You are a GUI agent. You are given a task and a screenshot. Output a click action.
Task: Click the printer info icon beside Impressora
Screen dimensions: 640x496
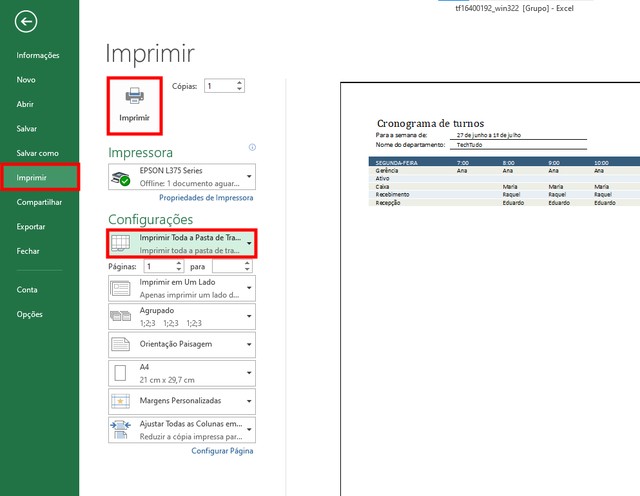[x=252, y=147]
